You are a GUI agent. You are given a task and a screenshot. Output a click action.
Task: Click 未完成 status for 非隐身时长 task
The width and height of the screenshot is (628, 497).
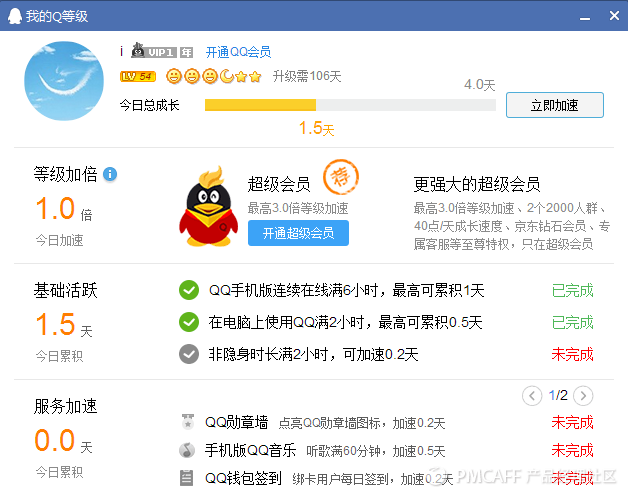tap(572, 354)
